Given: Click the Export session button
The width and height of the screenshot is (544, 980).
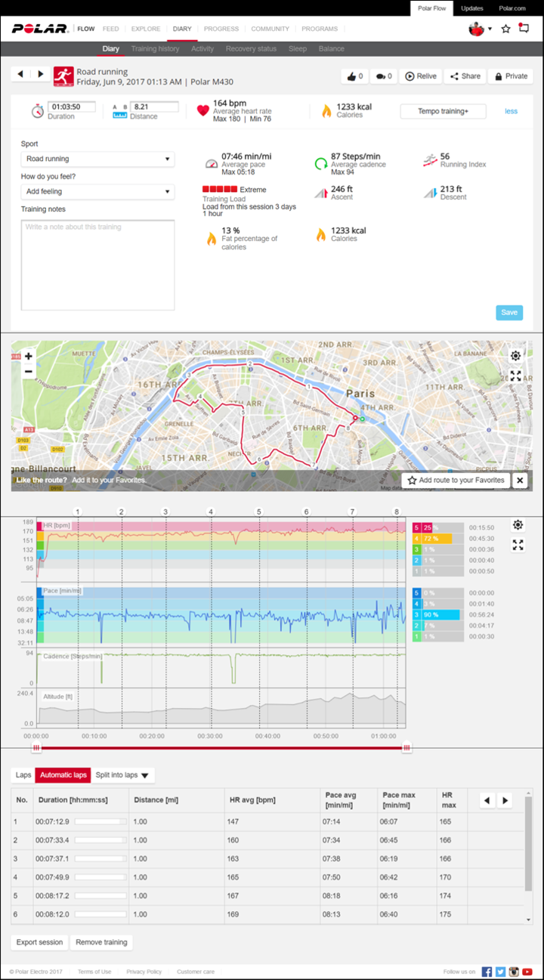Looking at the screenshot, I should 39,942.
